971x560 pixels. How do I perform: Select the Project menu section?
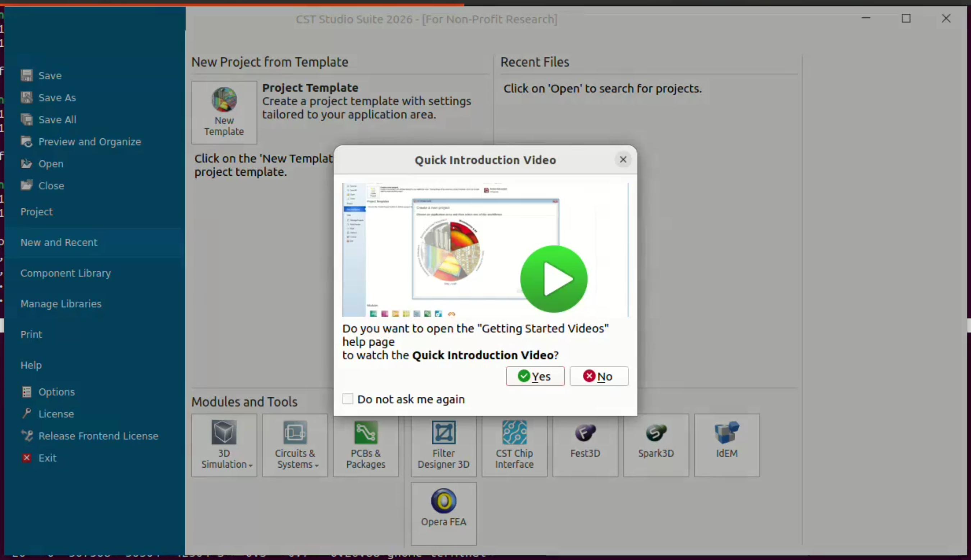click(37, 212)
